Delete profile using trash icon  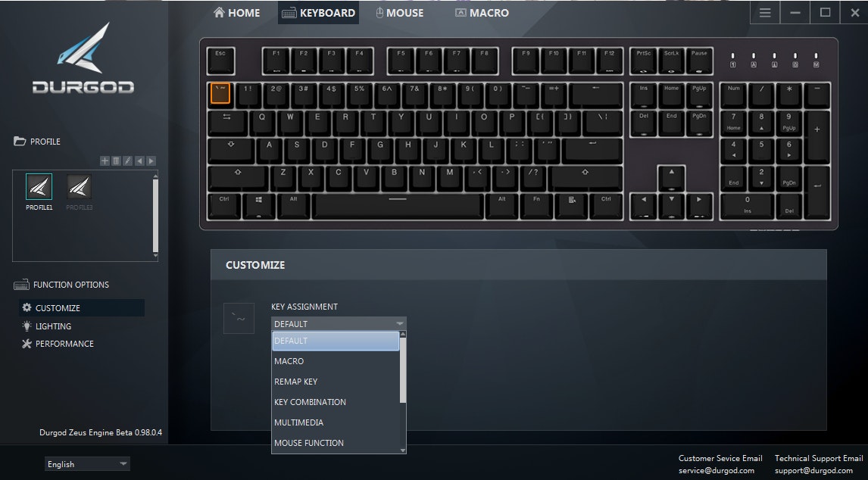pyautogui.click(x=116, y=161)
